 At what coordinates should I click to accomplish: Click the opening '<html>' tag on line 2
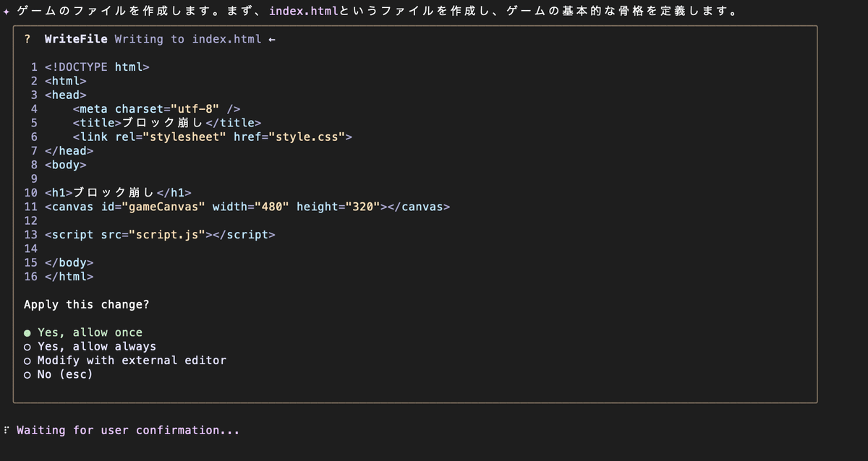pos(66,81)
